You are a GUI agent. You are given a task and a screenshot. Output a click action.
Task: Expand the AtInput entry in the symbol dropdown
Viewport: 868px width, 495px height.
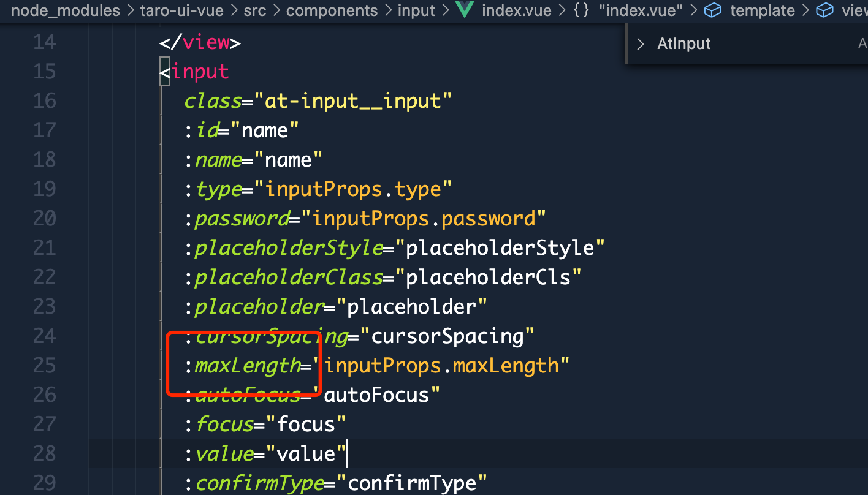point(640,43)
